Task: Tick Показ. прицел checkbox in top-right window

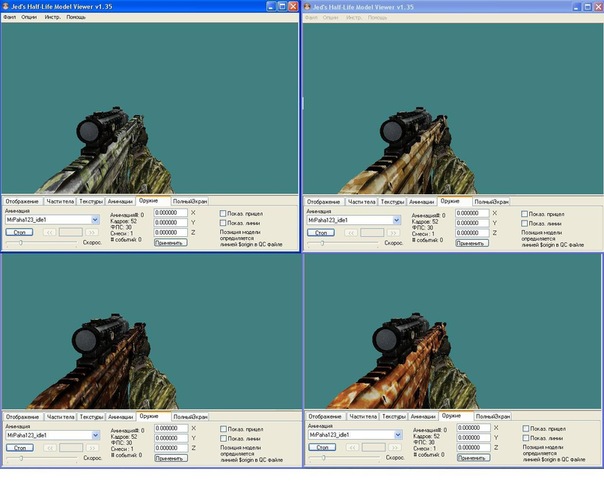Action: pos(524,214)
